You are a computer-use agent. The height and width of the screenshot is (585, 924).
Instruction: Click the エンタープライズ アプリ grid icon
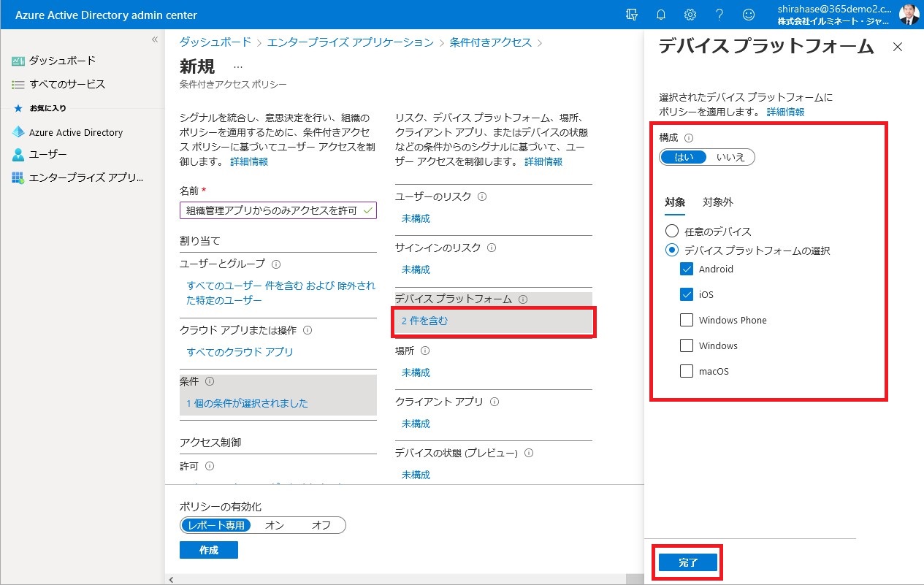click(18, 178)
